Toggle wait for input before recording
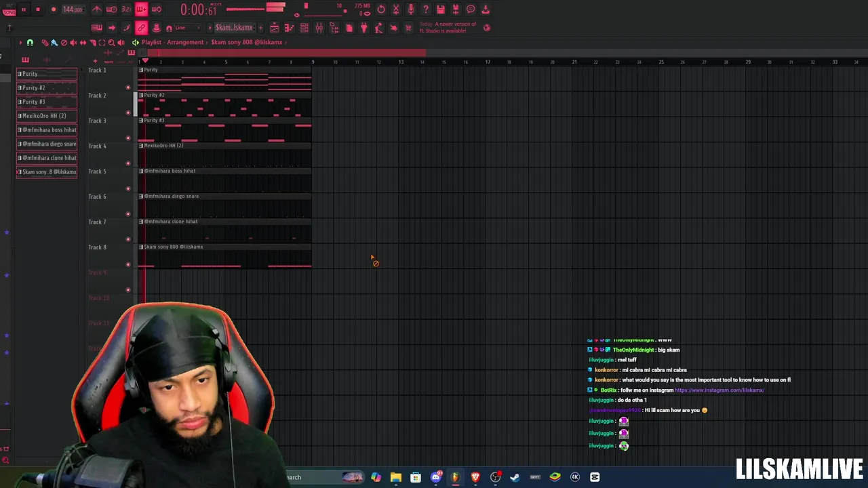Viewport: 868px width, 488px height. pyautogui.click(x=111, y=9)
